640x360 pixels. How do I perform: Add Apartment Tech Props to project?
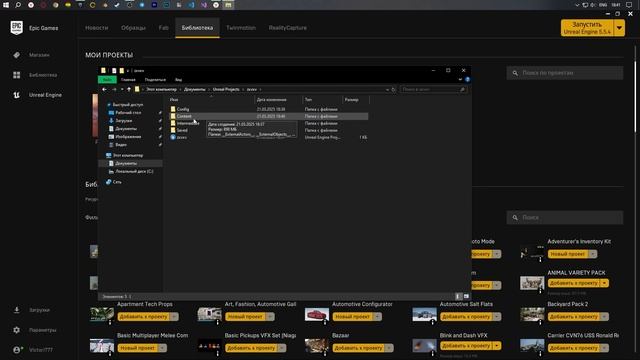144,316
